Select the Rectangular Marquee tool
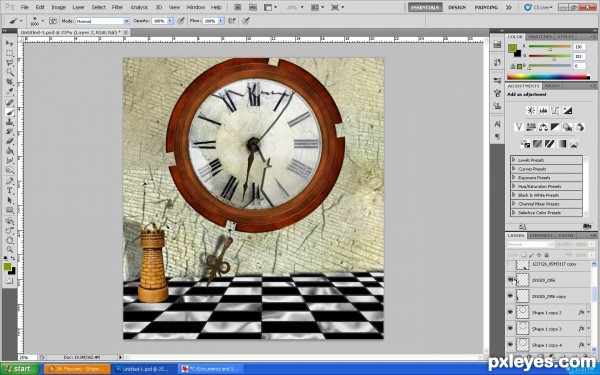 click(x=9, y=54)
